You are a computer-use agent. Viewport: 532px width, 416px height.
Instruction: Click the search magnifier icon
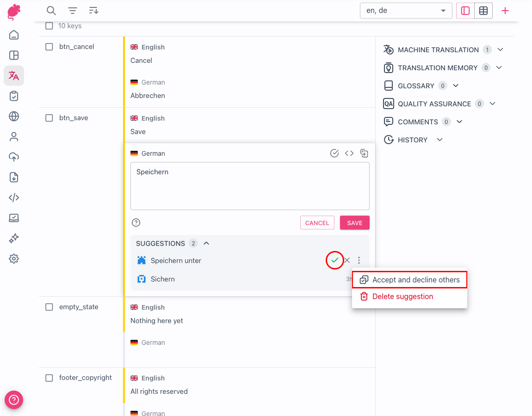coord(51,11)
